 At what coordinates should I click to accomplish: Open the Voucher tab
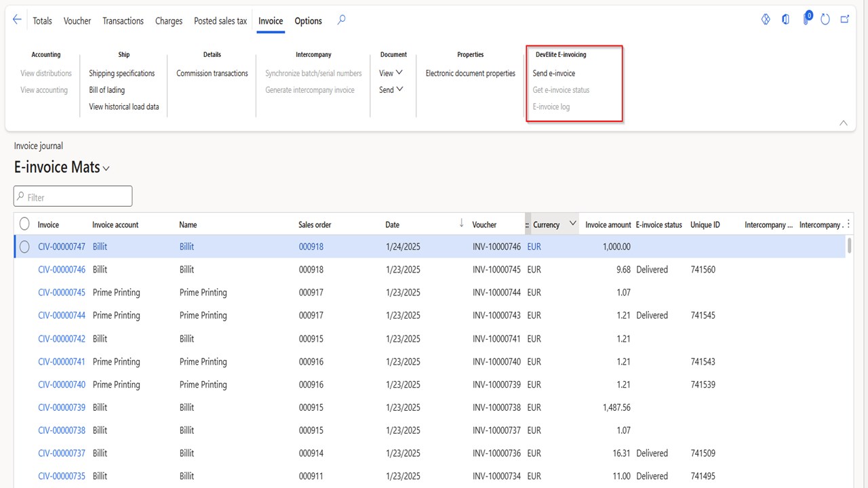tap(77, 21)
